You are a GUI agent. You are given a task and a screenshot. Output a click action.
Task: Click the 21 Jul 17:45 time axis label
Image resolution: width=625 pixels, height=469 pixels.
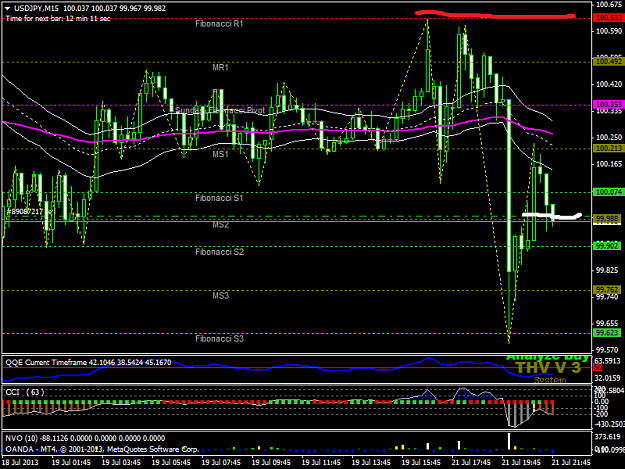[471, 463]
